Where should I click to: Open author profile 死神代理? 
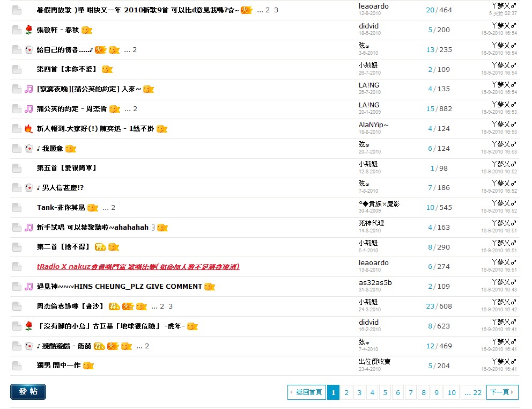371,223
